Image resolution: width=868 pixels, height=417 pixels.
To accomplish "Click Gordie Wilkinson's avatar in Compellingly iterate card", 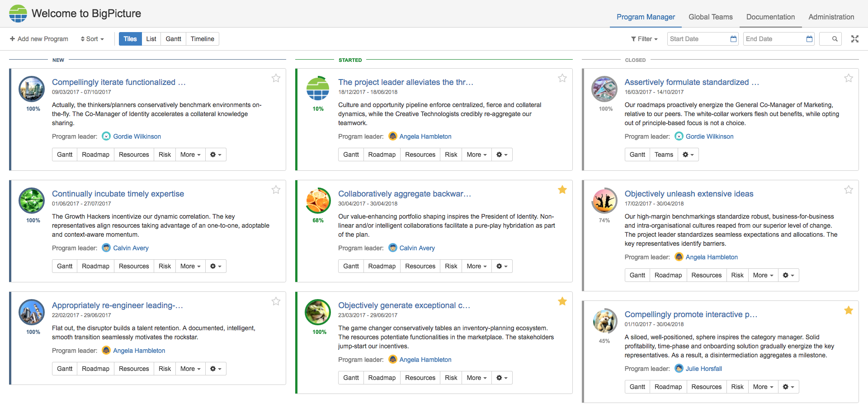I will click(x=106, y=136).
